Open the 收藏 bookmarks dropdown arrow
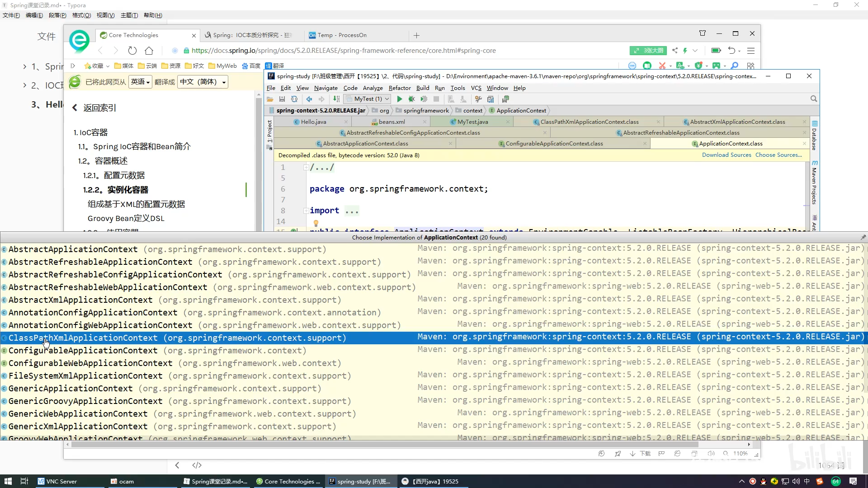Screen dimensions: 868x488 tap(108, 66)
